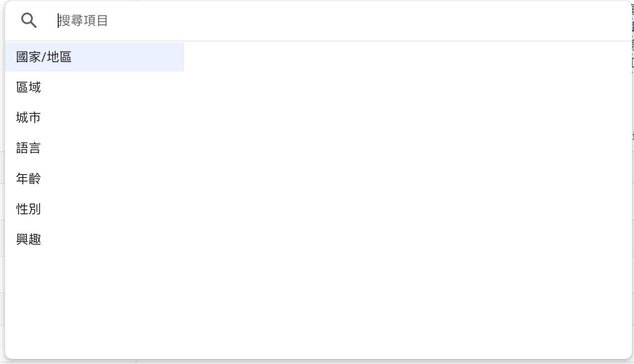Image resolution: width=634 pixels, height=364 pixels.
Task: Choose 年齡 from the picker list
Action: tap(29, 179)
